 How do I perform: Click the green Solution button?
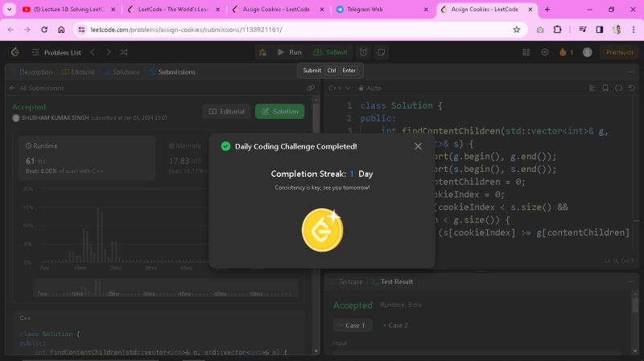pyautogui.click(x=279, y=112)
